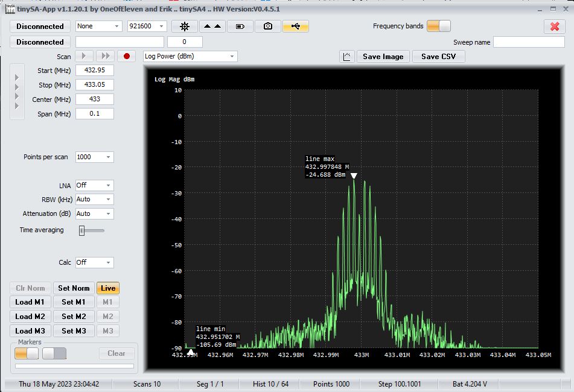Click the second arrow beside Stop frequency
This screenshot has height=392, width=574.
coord(17,87)
